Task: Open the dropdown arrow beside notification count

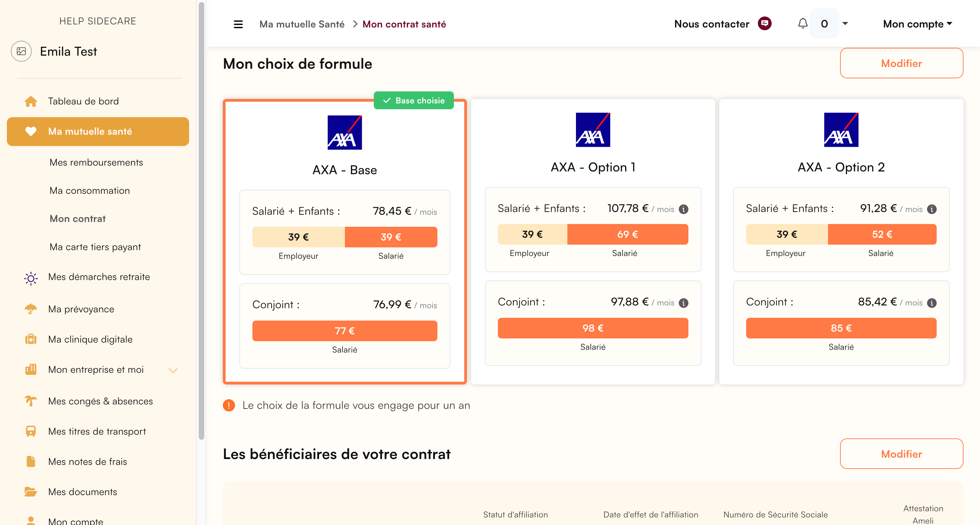Action: (845, 24)
